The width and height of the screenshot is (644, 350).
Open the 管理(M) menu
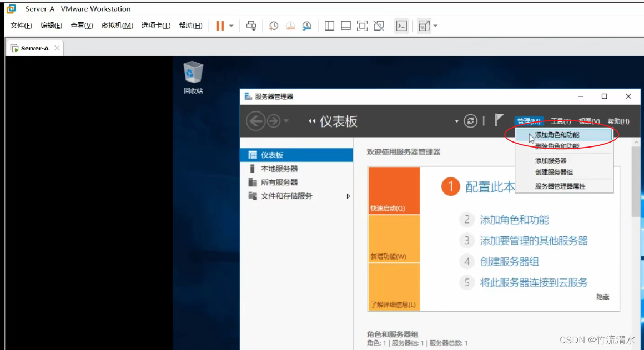click(x=529, y=121)
